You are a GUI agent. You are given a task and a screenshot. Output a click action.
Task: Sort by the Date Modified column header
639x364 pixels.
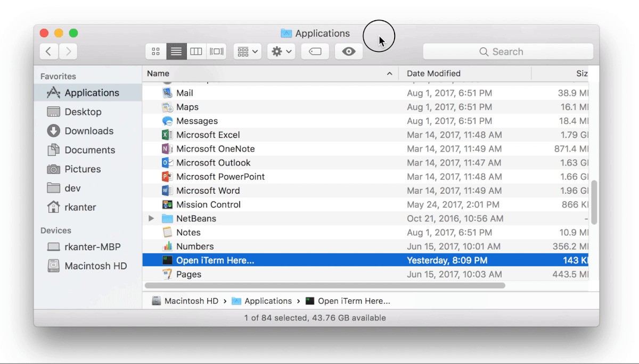(465, 73)
